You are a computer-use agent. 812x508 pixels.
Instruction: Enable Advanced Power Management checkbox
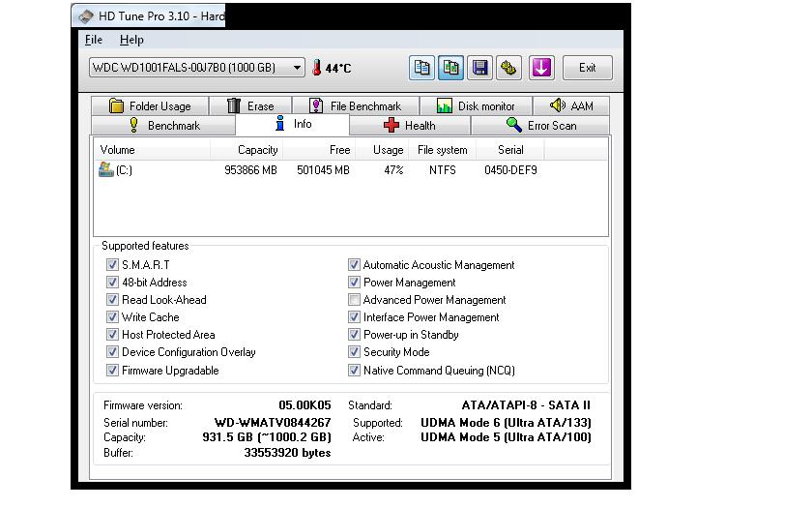(x=354, y=300)
